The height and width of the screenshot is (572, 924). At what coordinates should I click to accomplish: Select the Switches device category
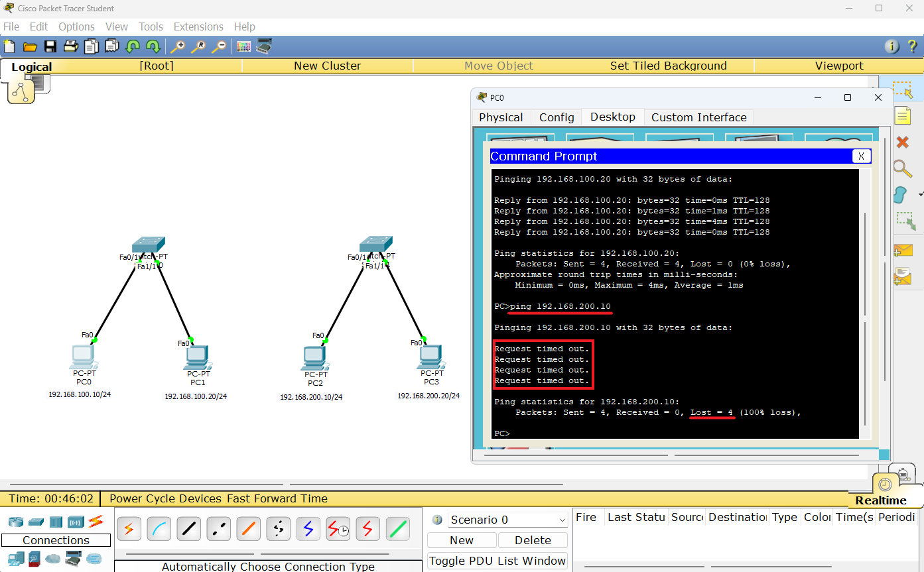(36, 522)
